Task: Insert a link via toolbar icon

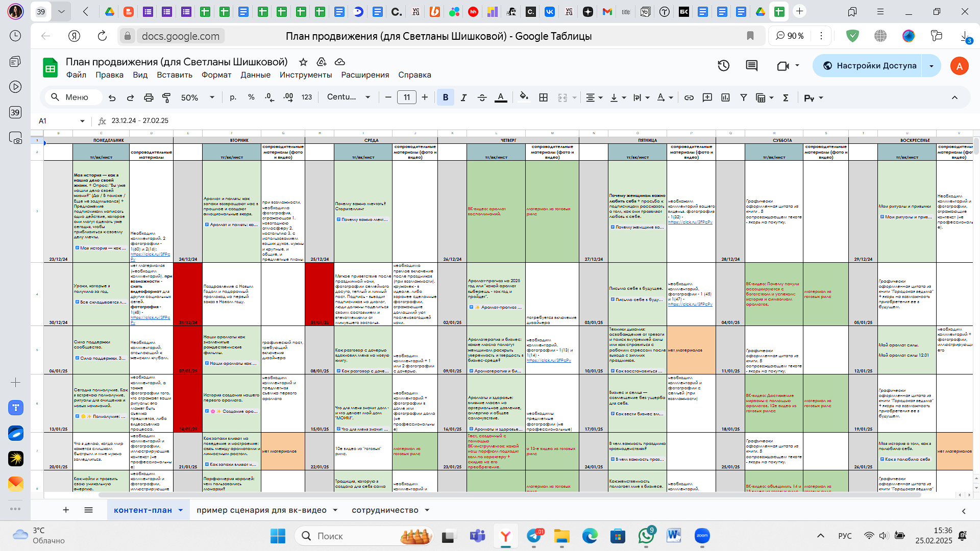Action: point(689,97)
